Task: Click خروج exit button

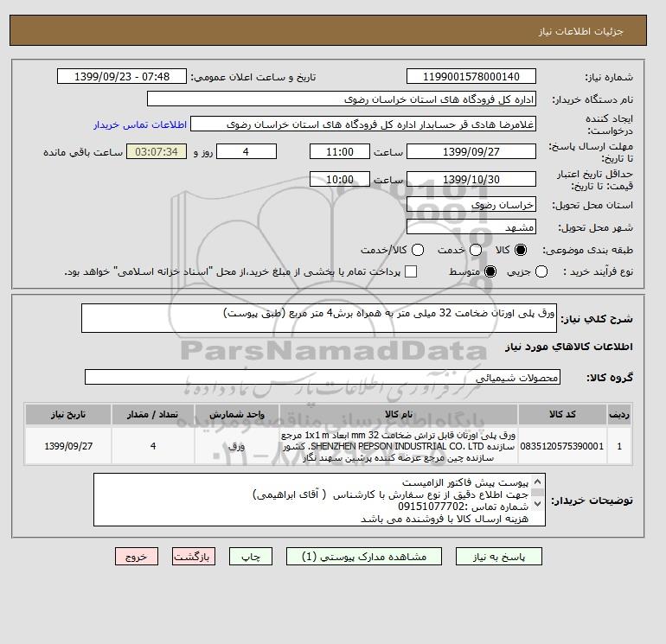Action: click(x=137, y=557)
